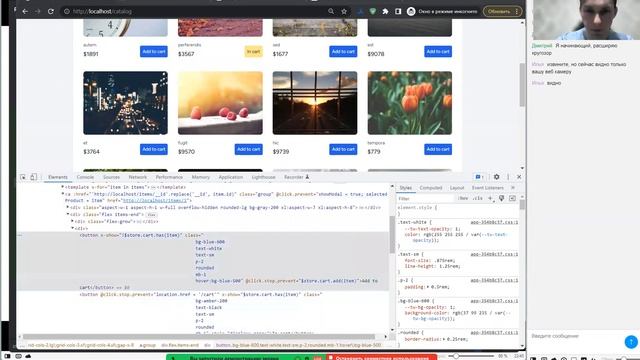Open the Recorder tab
Screen dimensions: 640x360
point(296,177)
